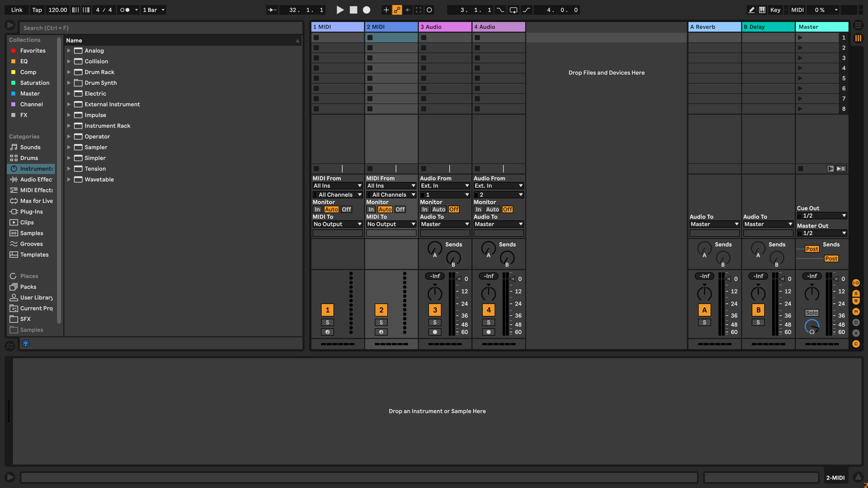This screenshot has width=868, height=488.
Task: Click the 2-MIDI track label in status bar
Action: pos(835,478)
